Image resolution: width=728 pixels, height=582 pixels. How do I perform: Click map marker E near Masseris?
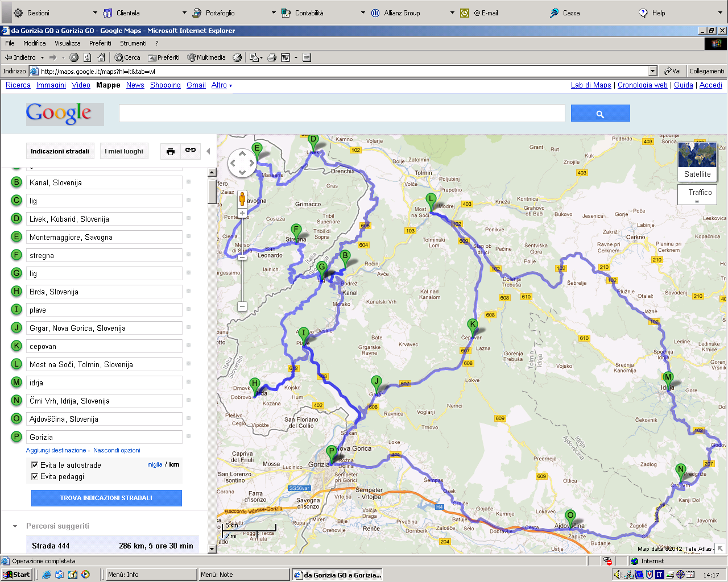[257, 151]
